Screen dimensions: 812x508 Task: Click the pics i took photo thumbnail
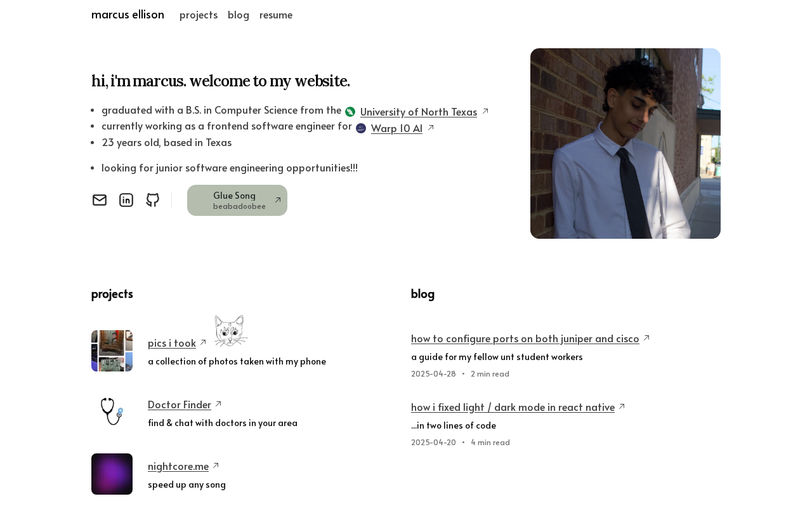click(112, 351)
